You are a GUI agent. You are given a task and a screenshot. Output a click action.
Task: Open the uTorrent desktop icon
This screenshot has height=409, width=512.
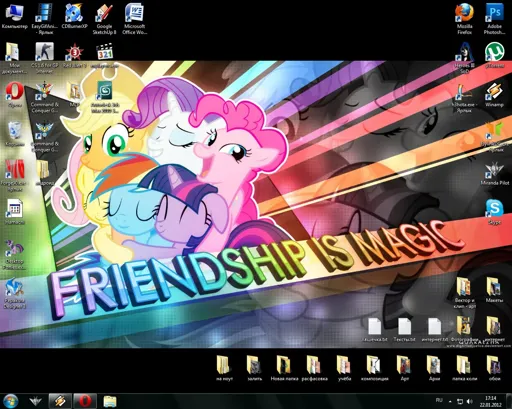494,55
